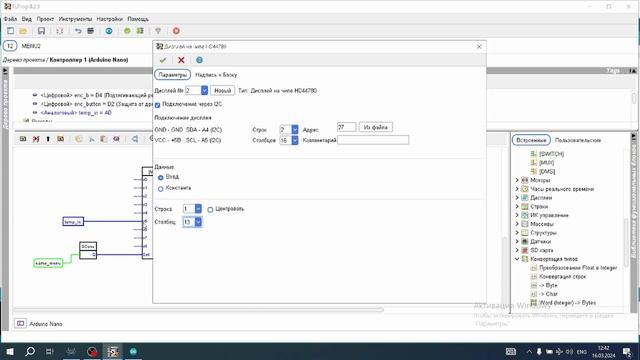Open the Файл menu
The height and width of the screenshot is (360, 640).
click(x=10, y=19)
